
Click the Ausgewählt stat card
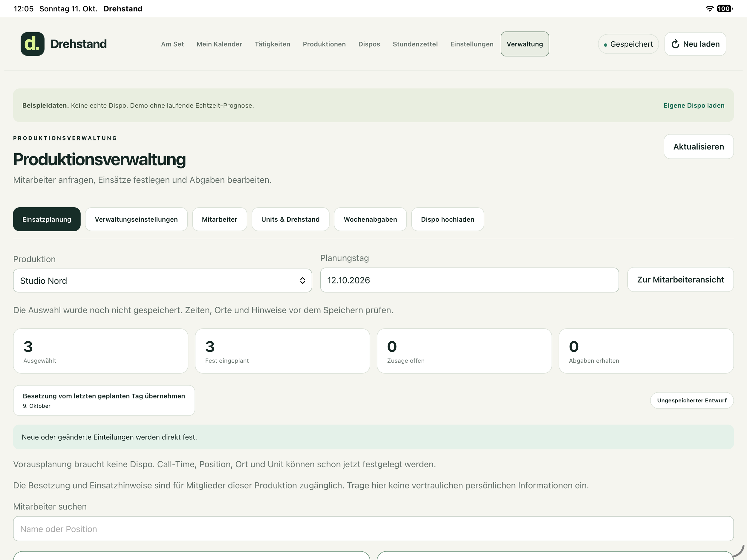point(101,351)
